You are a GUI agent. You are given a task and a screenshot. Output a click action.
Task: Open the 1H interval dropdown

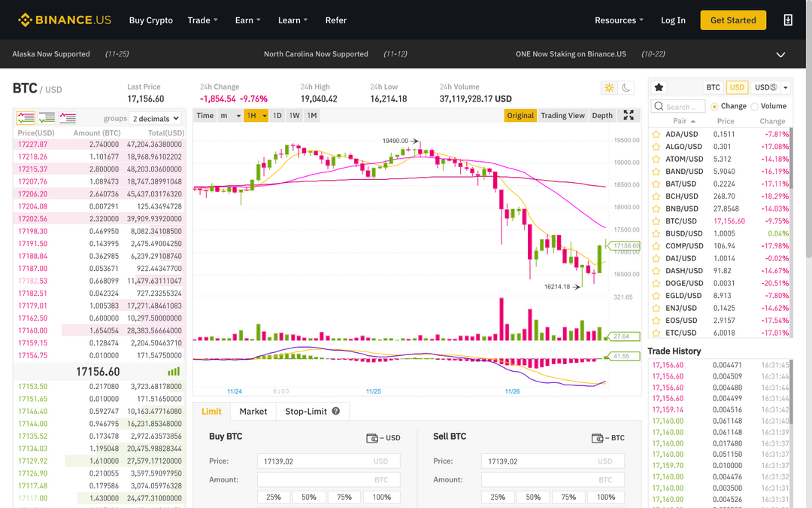[x=256, y=115]
